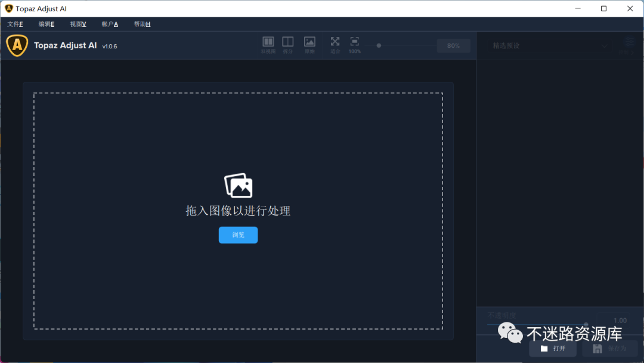Click the 保存为 save as button

[x=610, y=349]
